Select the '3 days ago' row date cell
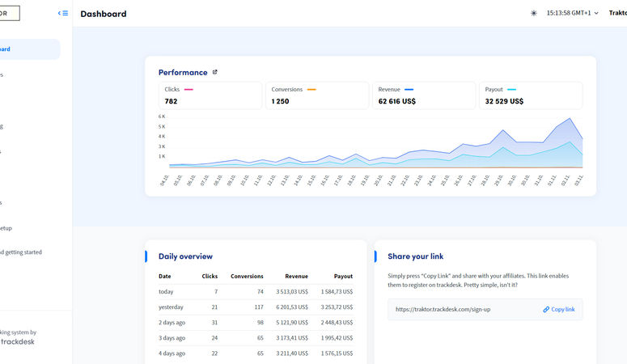 click(172, 338)
